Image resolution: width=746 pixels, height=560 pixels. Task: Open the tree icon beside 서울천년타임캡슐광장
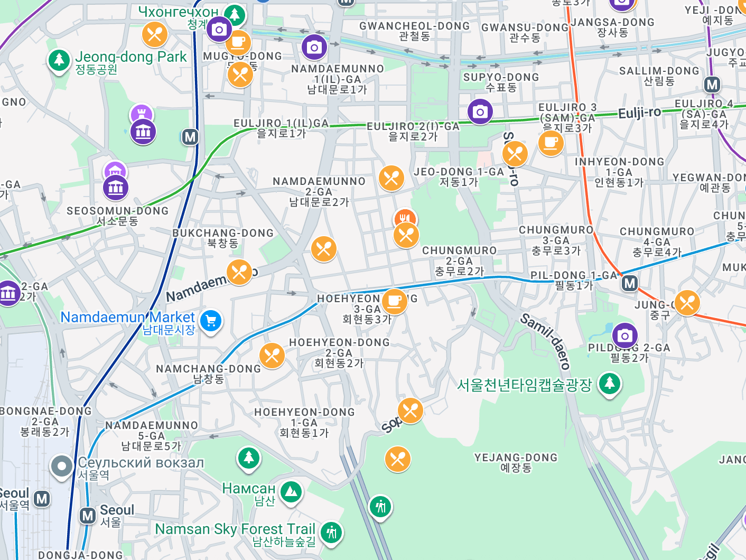609,382
